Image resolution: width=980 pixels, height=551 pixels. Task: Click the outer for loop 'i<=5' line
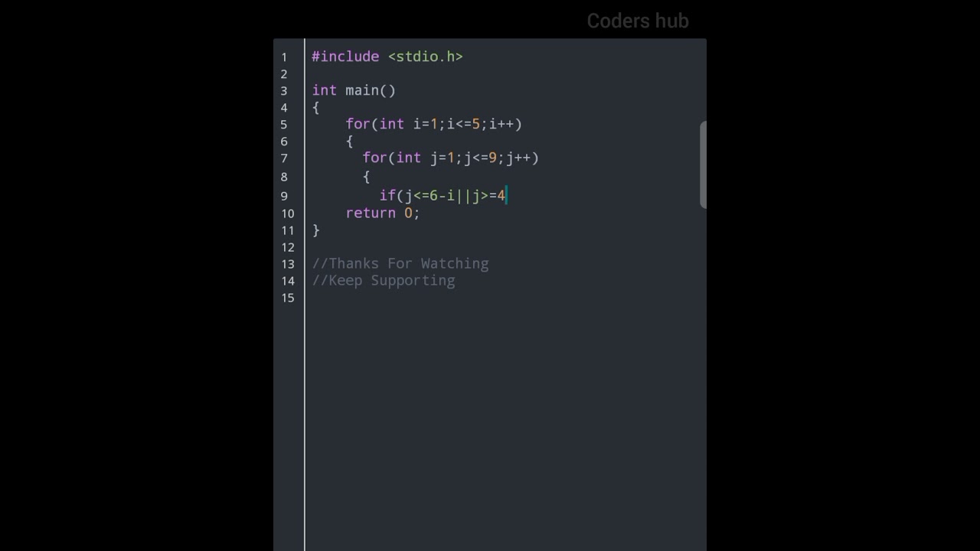pos(433,124)
